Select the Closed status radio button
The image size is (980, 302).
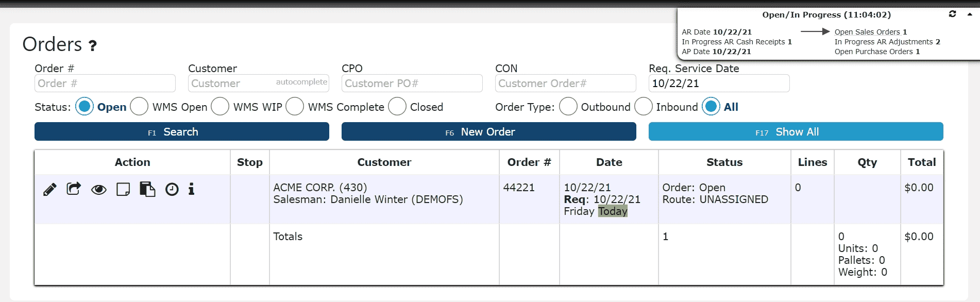pyautogui.click(x=397, y=107)
